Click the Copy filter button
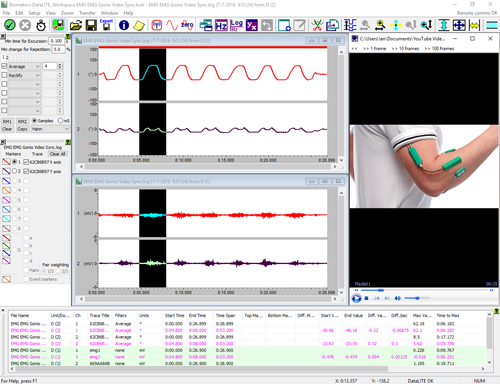The width and height of the screenshot is (500, 384). click(22, 129)
